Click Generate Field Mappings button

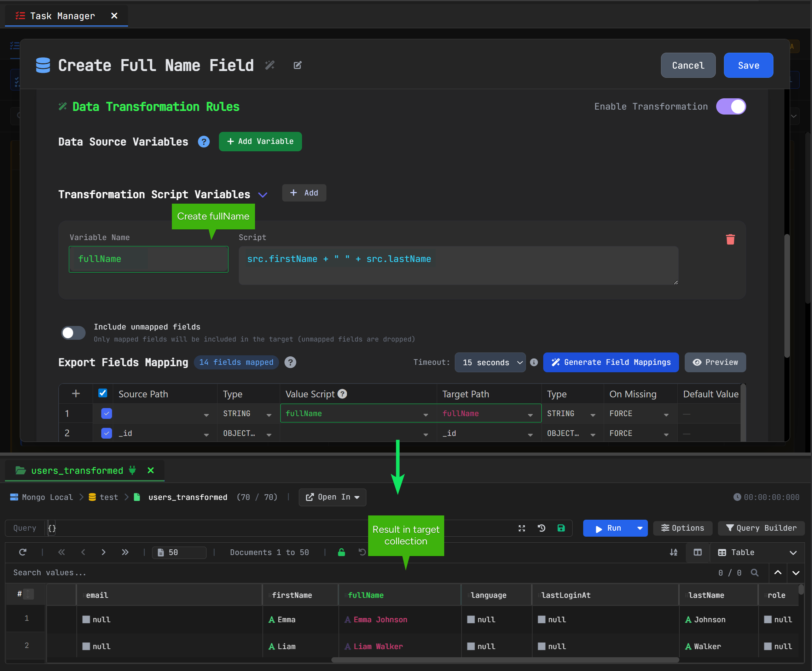click(x=610, y=362)
